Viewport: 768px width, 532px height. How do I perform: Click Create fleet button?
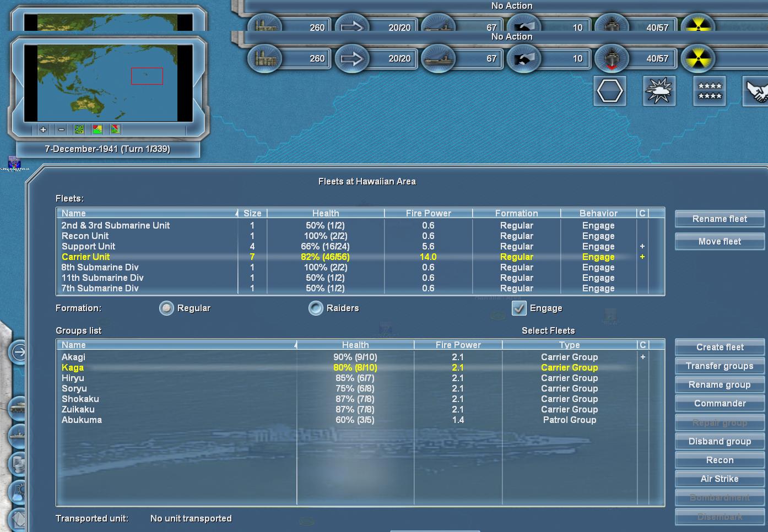click(720, 348)
